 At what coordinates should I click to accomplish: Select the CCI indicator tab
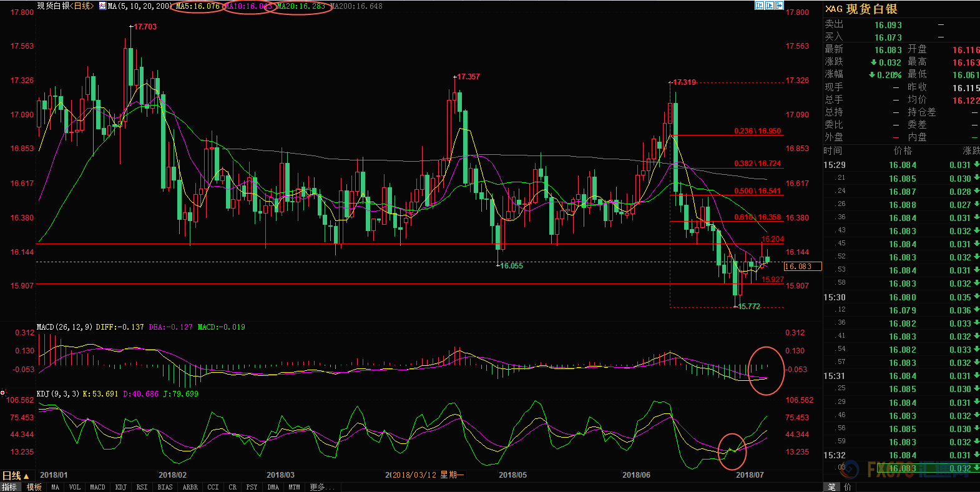[x=213, y=487]
